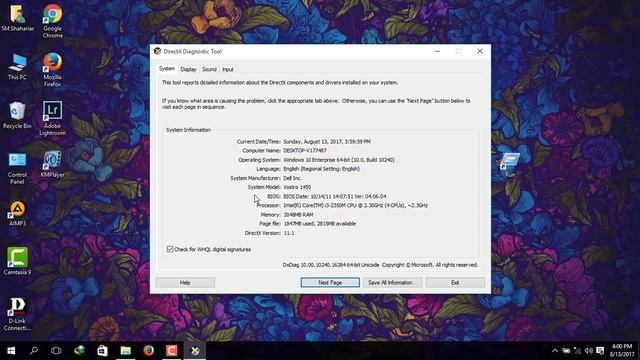
Task: Click the DirectX Diagnostic Tool title icon
Action: [158, 51]
